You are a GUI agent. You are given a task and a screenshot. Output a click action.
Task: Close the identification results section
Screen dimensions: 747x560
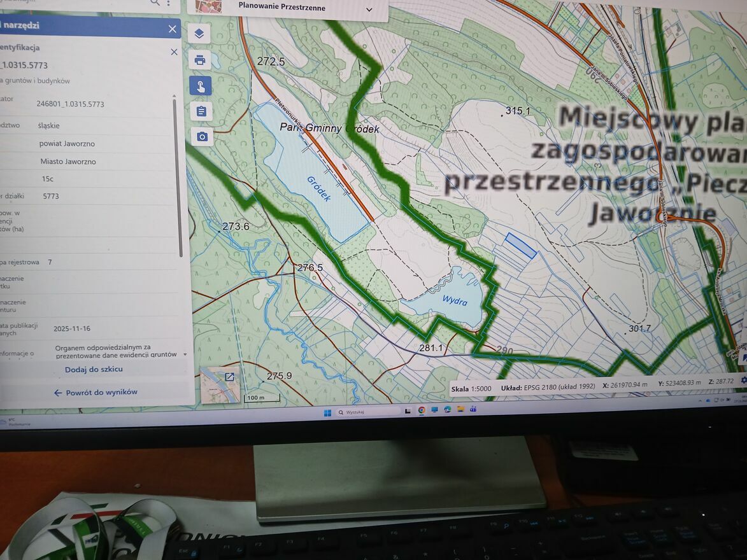pos(174,52)
